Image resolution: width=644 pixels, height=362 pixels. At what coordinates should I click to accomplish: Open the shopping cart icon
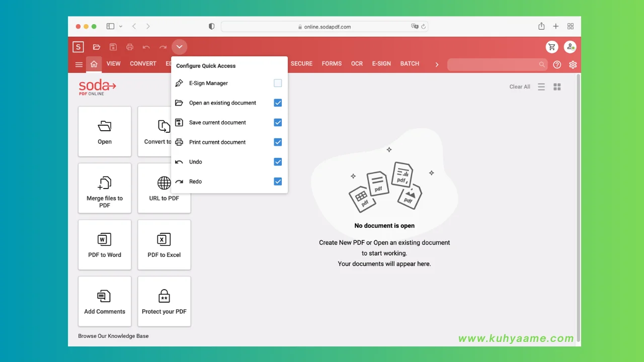coord(552,47)
